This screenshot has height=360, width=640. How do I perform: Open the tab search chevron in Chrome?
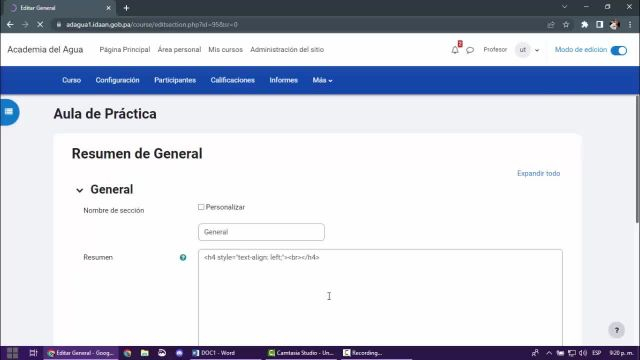[x=564, y=7]
